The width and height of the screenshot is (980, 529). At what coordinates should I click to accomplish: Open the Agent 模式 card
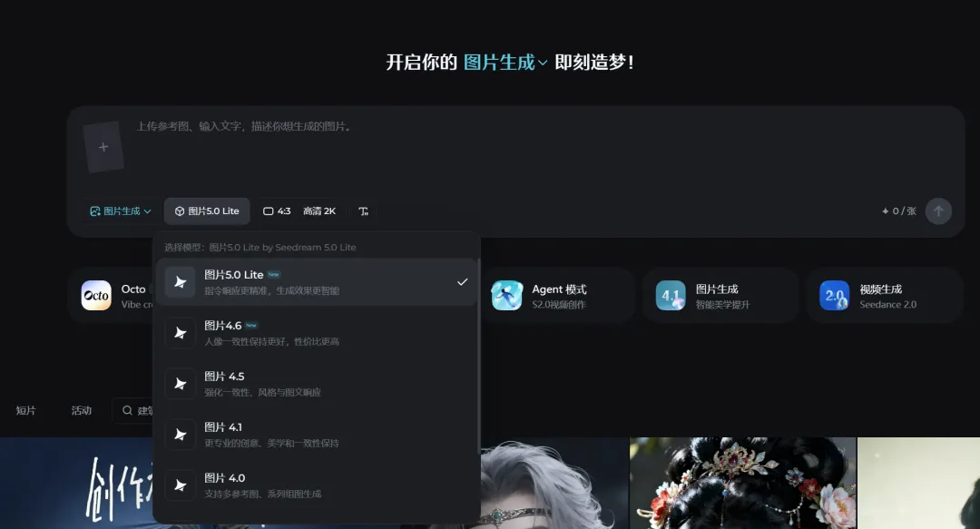[x=558, y=295]
